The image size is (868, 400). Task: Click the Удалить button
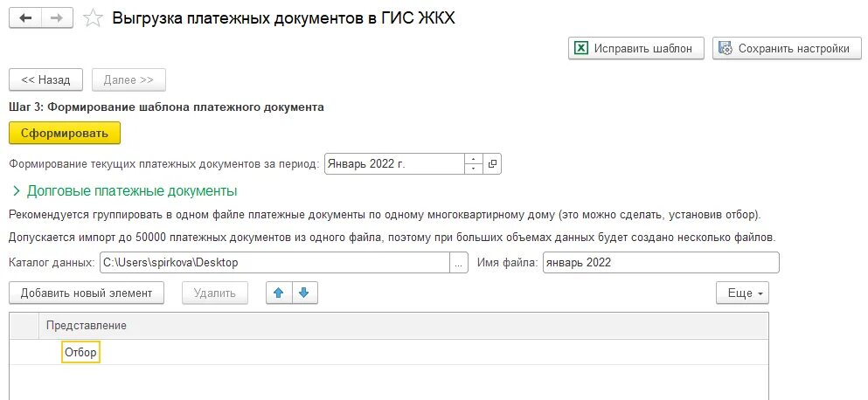pyautogui.click(x=215, y=293)
